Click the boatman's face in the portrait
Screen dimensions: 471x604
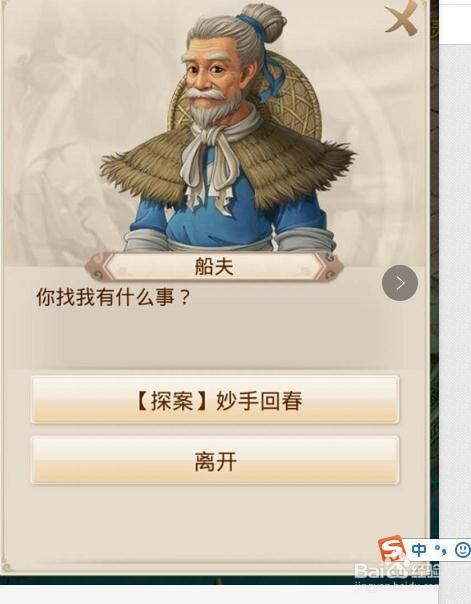coord(212,79)
